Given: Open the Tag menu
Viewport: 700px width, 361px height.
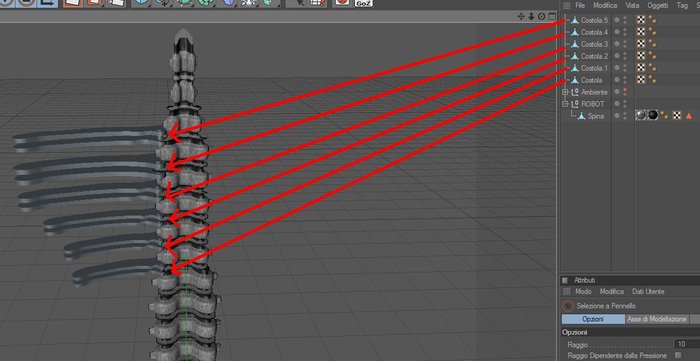Looking at the screenshot, I should 682,5.
